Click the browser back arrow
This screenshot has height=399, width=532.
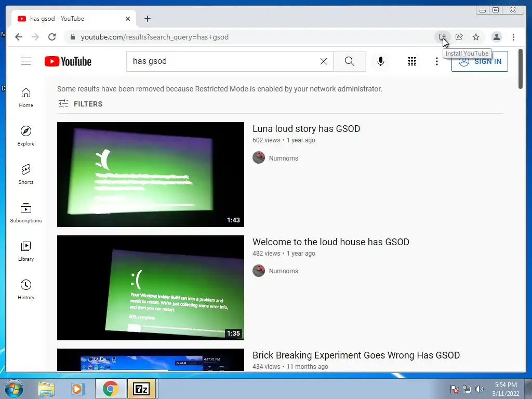tap(19, 37)
